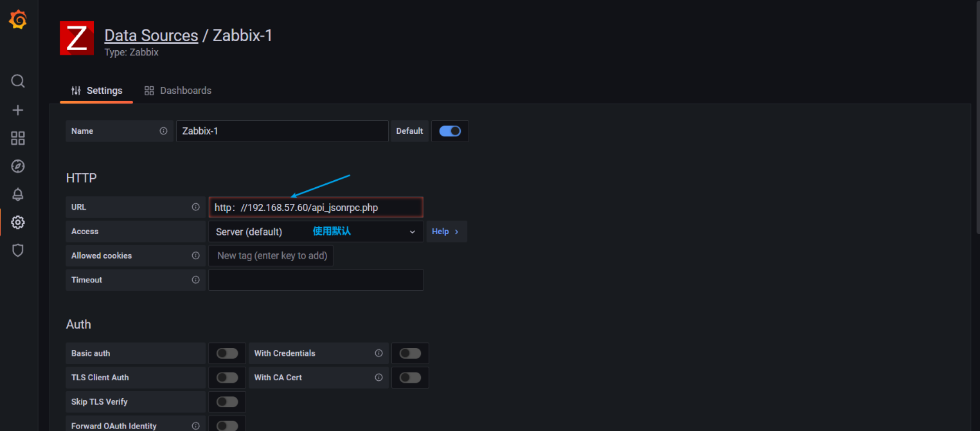Viewport: 980px width, 431px height.
Task: Open the Grafana home logo
Action: [18, 20]
